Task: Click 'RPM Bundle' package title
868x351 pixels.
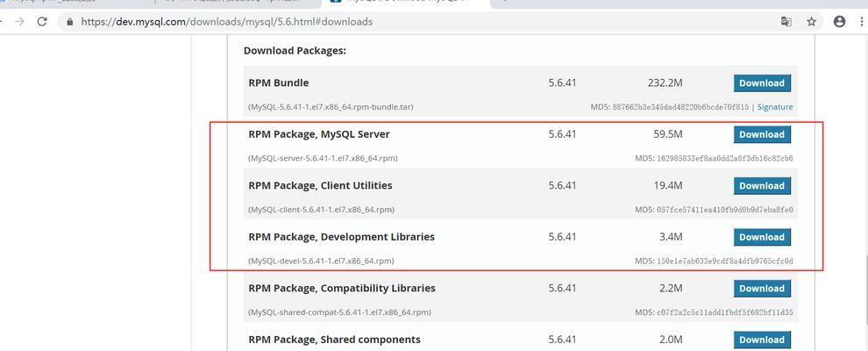Action: click(x=279, y=83)
